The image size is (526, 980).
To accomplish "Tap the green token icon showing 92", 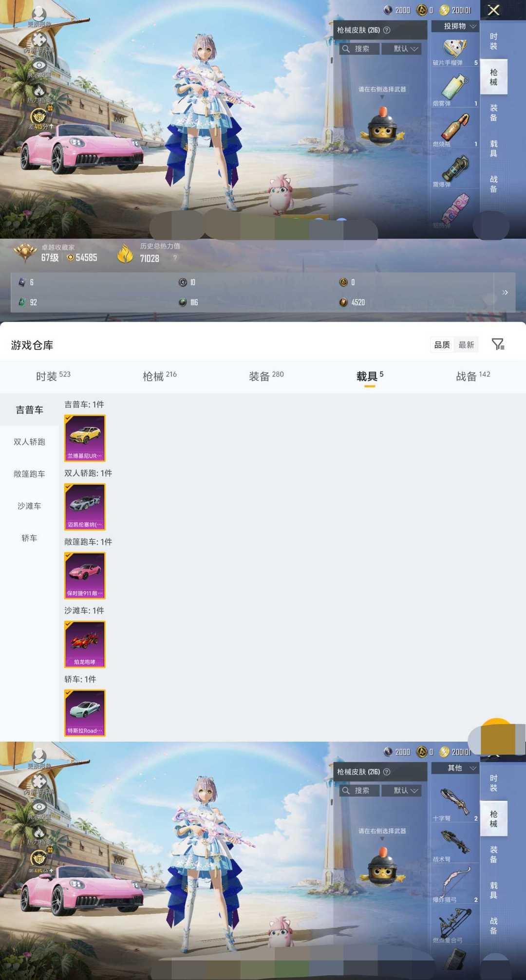I will (22, 302).
